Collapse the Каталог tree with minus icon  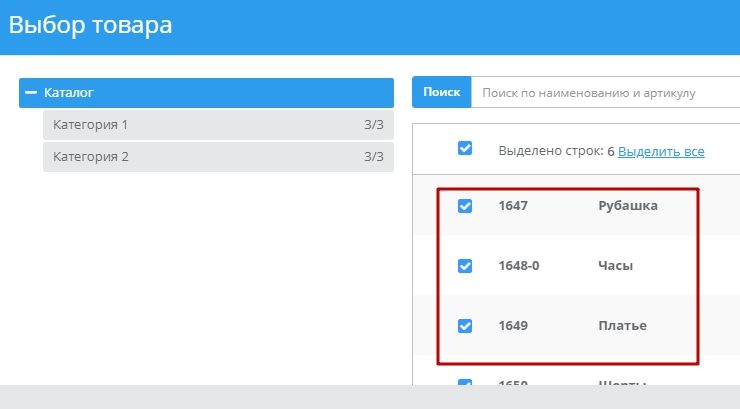point(31,93)
